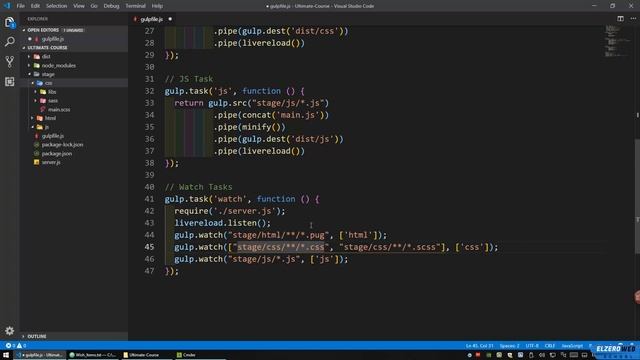Click the Windows Start button
The image size is (640, 360).
[6, 355]
